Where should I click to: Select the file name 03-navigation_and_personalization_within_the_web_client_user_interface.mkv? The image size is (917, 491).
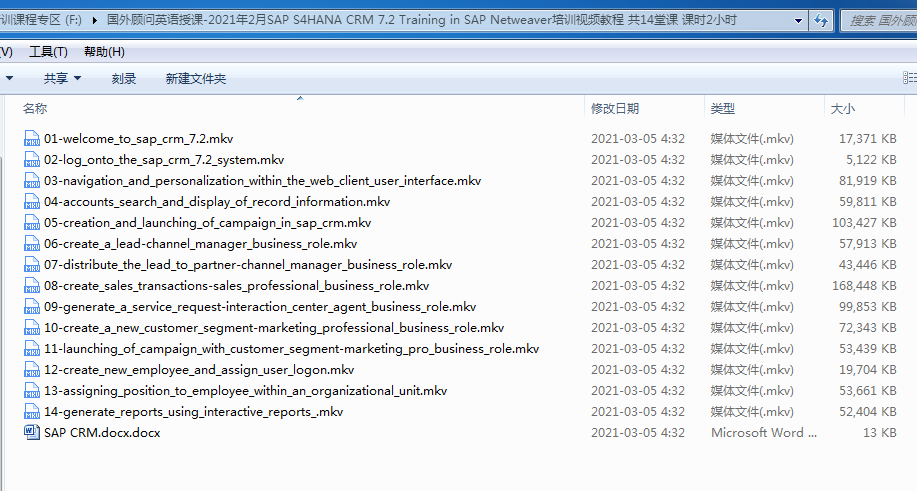click(x=263, y=181)
